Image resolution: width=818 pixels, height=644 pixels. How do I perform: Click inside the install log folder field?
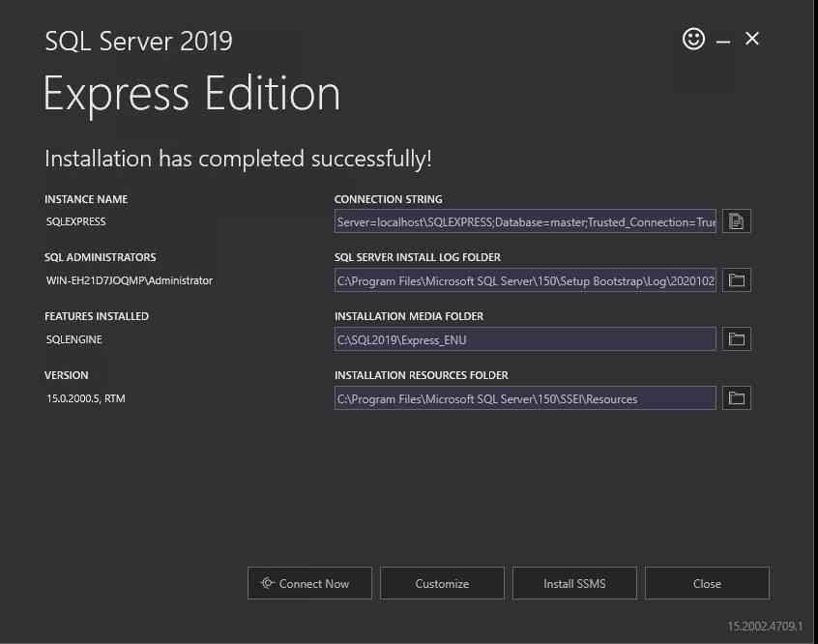[x=525, y=280]
